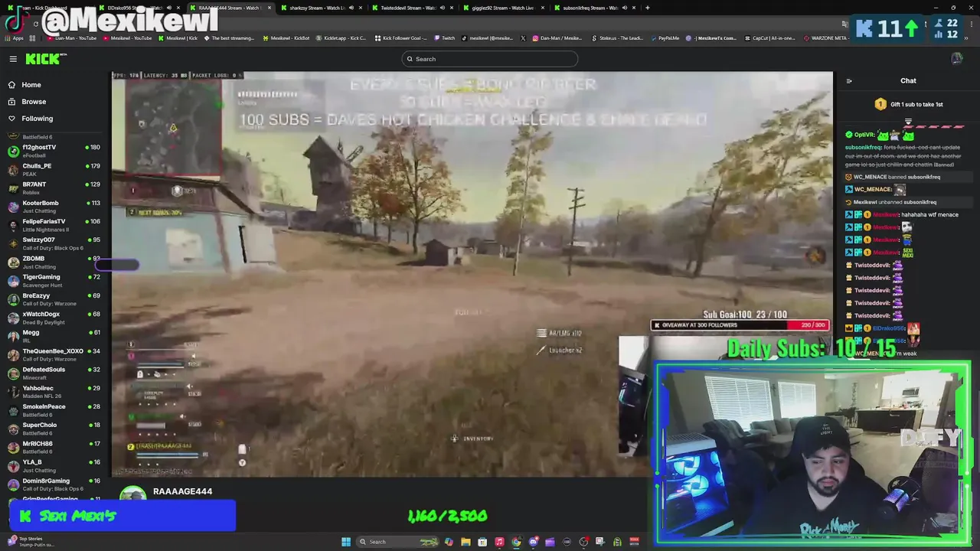980x551 pixels.
Task: Click OptiVR username in chat
Action: point(864,135)
